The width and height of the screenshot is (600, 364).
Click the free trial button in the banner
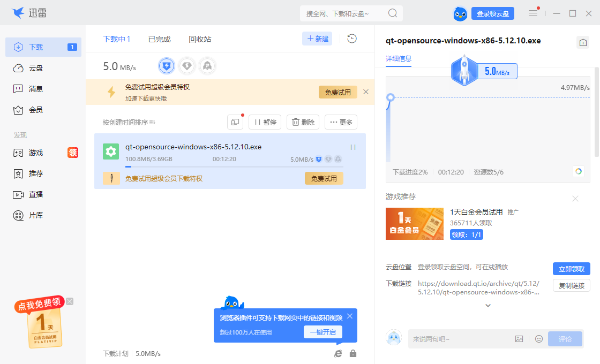[338, 92]
